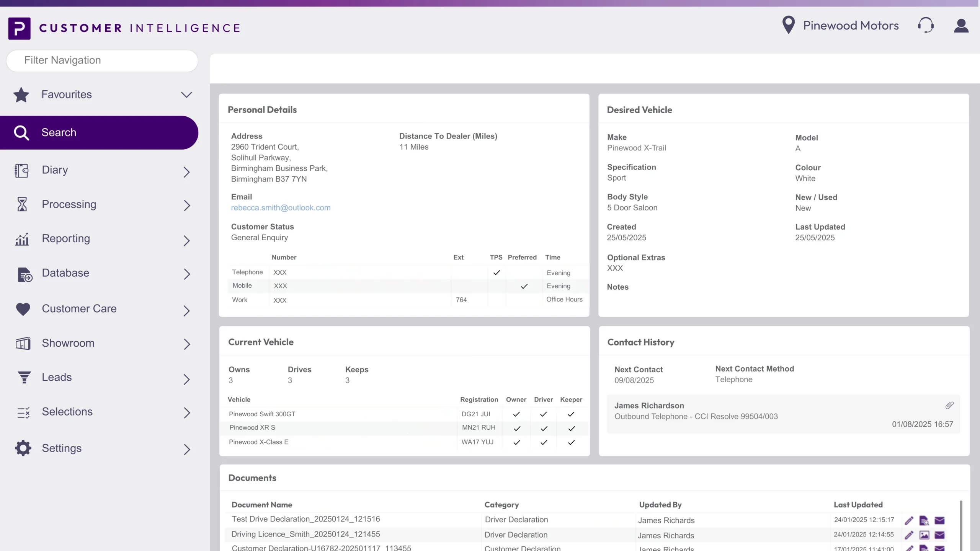Screen dimensions: 980x551
Task: Email the Driving Licence_Smith document
Action: coord(939,535)
